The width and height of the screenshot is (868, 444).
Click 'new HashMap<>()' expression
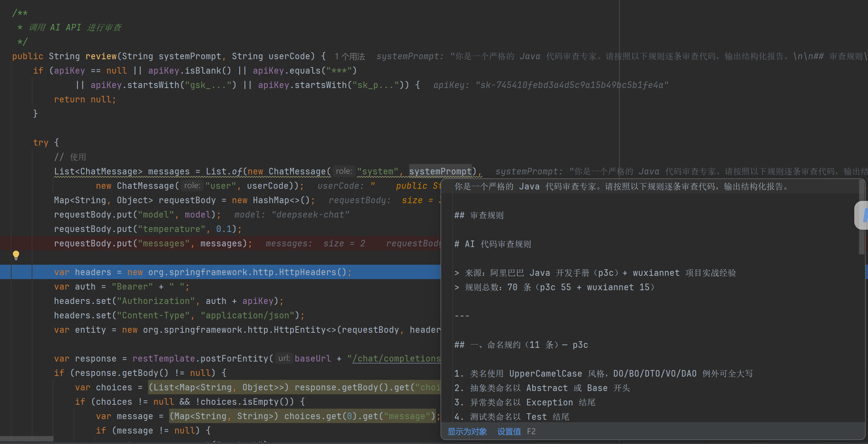[271, 200]
